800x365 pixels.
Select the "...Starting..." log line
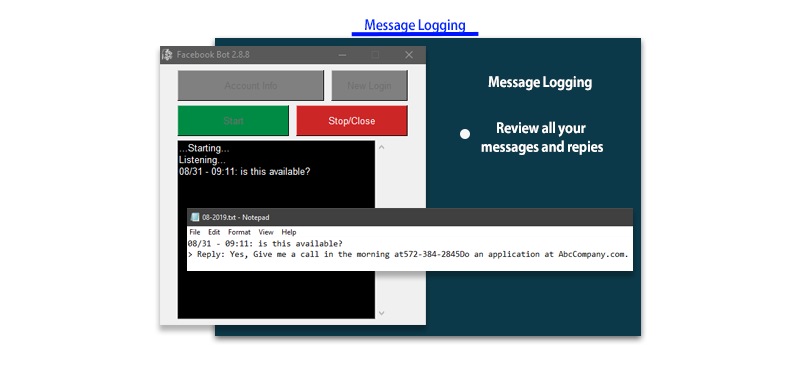point(204,149)
